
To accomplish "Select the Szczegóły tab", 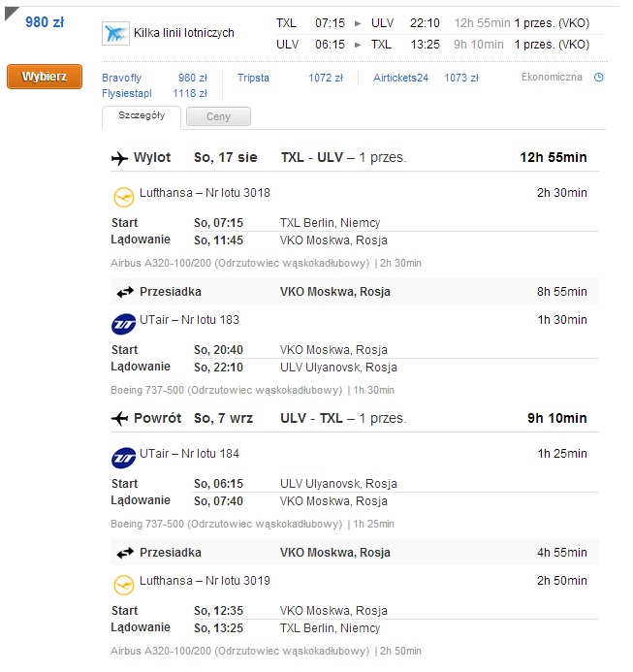I will (142, 115).
